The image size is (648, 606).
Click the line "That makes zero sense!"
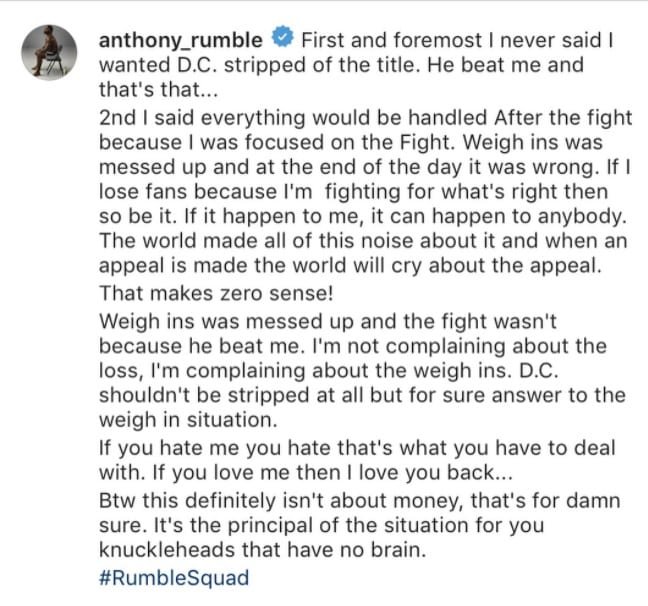click(x=216, y=293)
